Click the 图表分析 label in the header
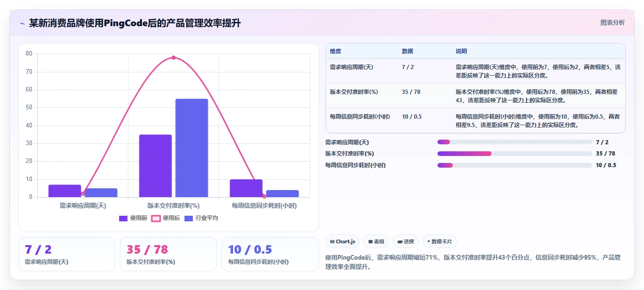Viewport: 644px width, 290px height. click(612, 22)
